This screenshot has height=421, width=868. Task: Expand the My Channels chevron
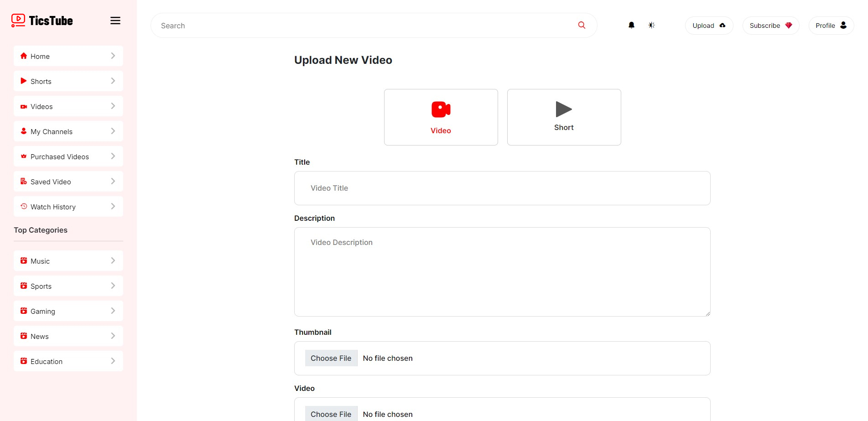(x=113, y=131)
